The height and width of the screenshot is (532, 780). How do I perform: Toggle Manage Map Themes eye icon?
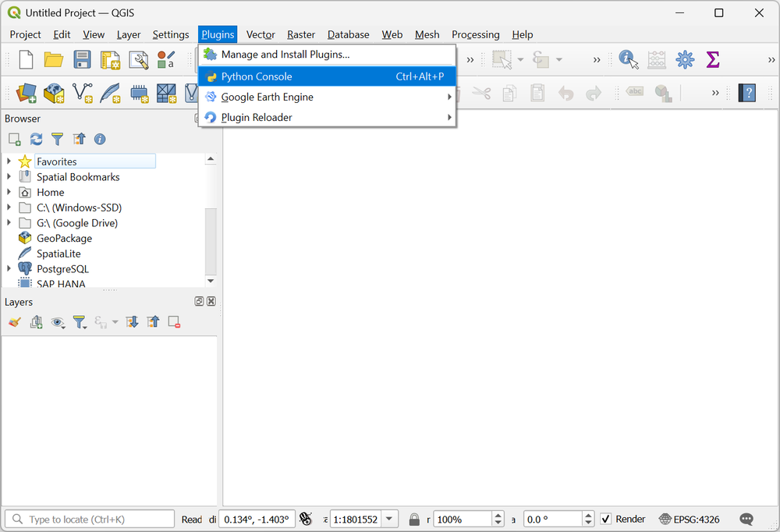(58, 322)
